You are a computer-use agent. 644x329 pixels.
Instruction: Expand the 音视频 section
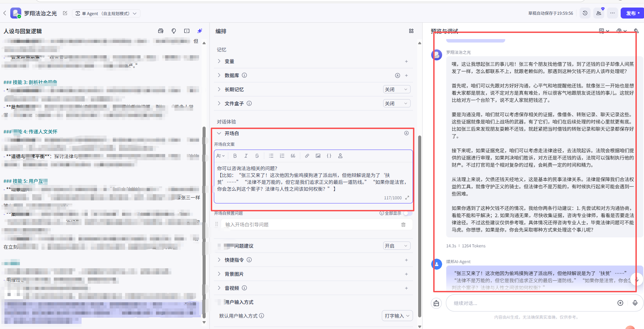219,288
